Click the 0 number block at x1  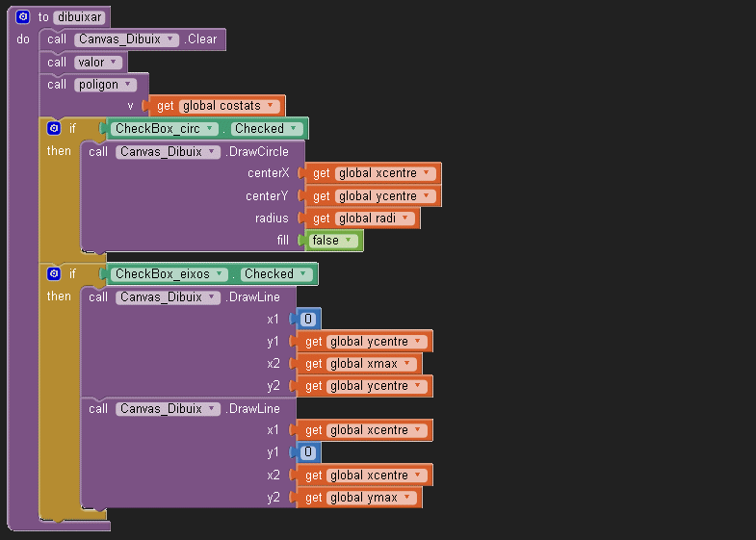click(x=308, y=320)
